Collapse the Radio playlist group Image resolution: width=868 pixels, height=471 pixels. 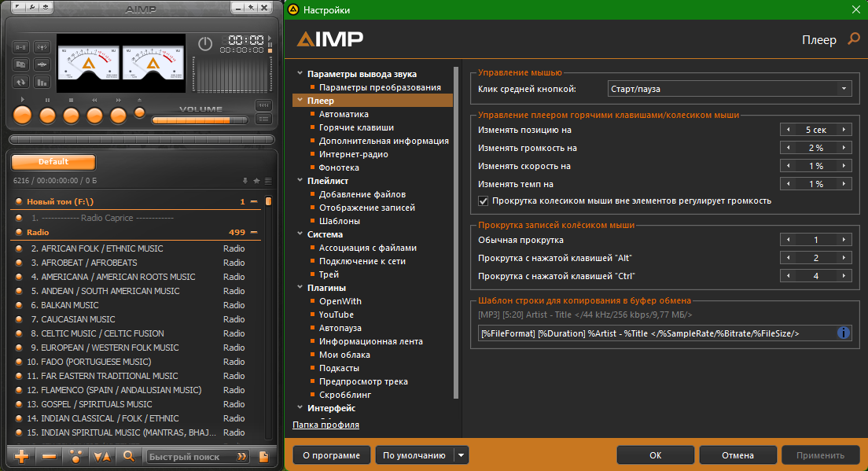(x=254, y=233)
